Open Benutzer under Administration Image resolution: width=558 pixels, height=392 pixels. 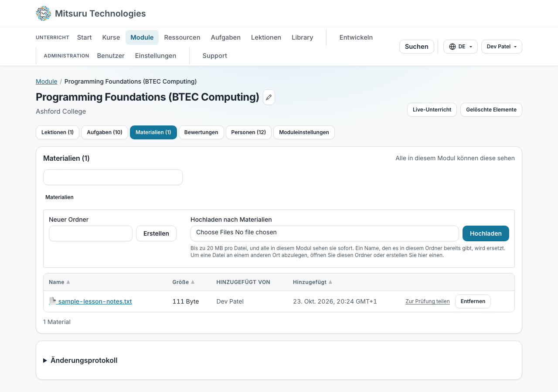(x=111, y=56)
